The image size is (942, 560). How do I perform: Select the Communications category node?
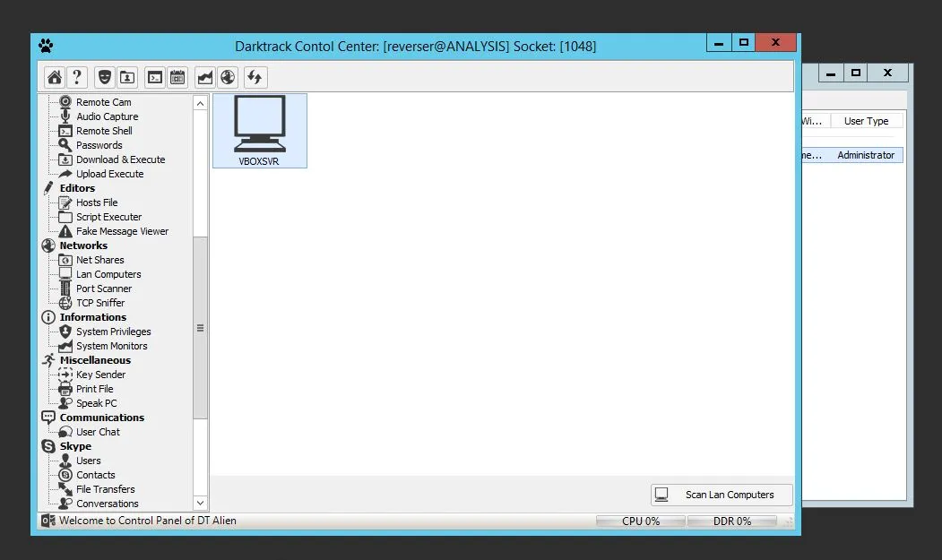click(x=101, y=418)
